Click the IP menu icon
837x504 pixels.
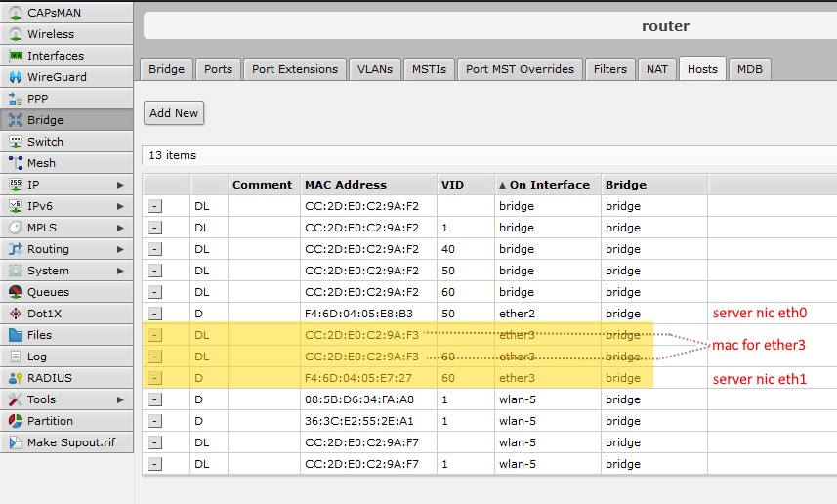[16, 185]
